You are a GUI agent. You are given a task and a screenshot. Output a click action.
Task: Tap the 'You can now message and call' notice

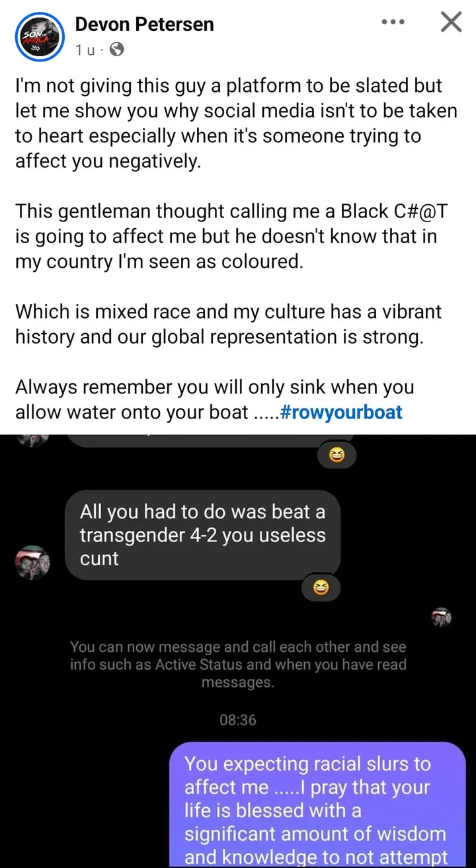(x=238, y=664)
